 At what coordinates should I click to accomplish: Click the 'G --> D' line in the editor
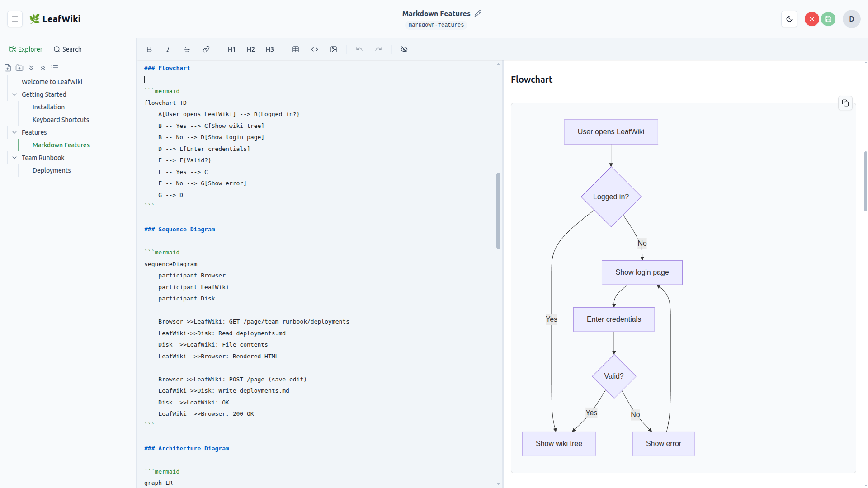coord(170,195)
